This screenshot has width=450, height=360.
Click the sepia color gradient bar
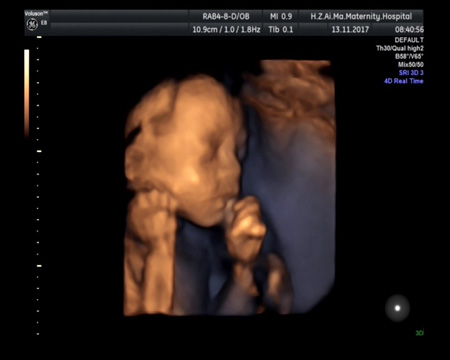[27, 93]
